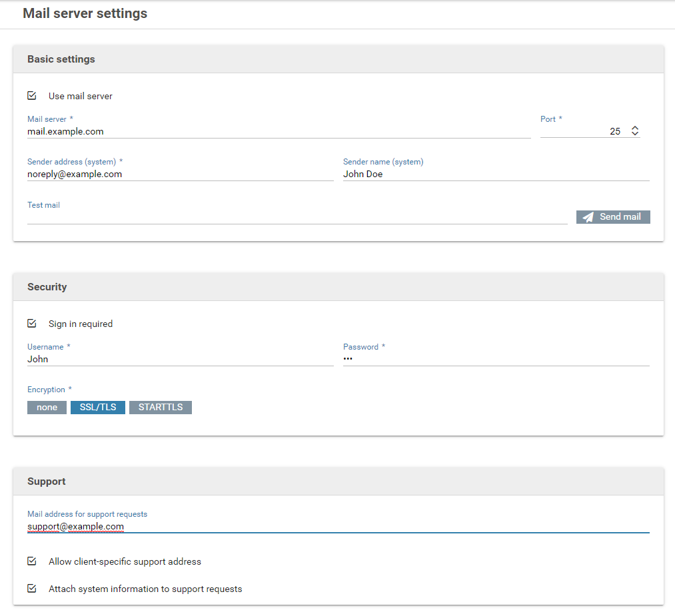Image resolution: width=675 pixels, height=616 pixels.
Task: Toggle the Use mail server checkbox
Action: tap(32, 95)
